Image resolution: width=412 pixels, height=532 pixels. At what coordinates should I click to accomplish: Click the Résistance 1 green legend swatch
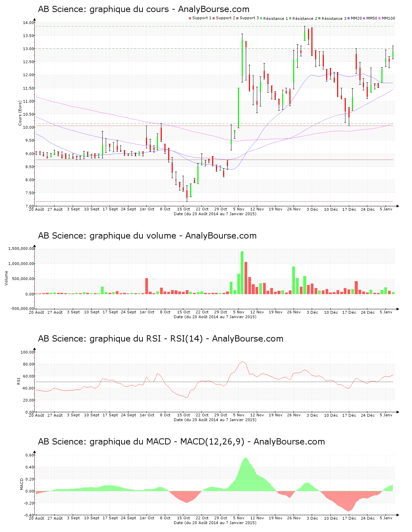[261, 18]
